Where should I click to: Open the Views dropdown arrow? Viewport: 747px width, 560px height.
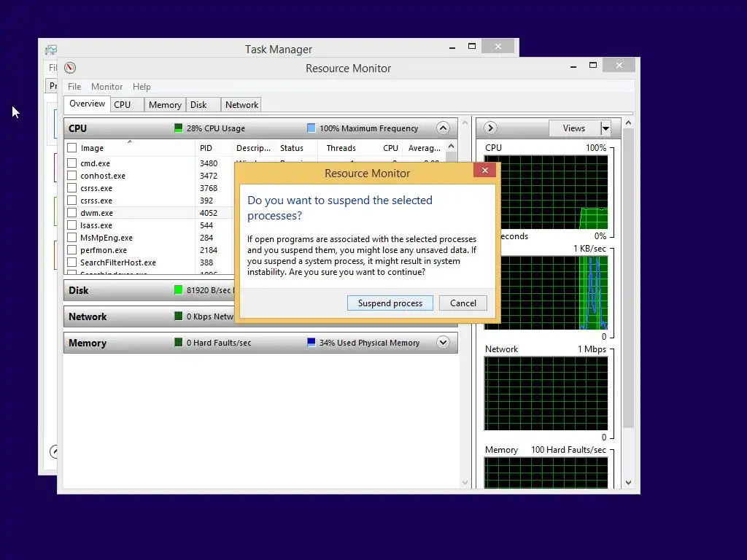click(x=605, y=128)
